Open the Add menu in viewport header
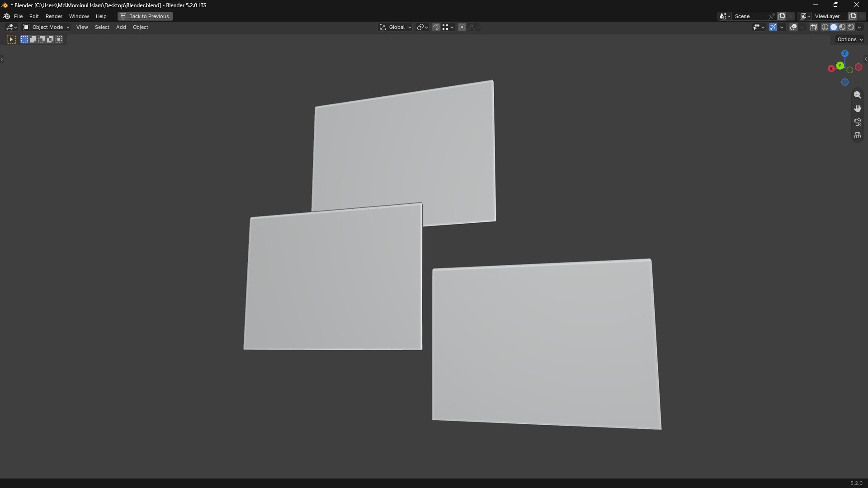 click(x=121, y=28)
